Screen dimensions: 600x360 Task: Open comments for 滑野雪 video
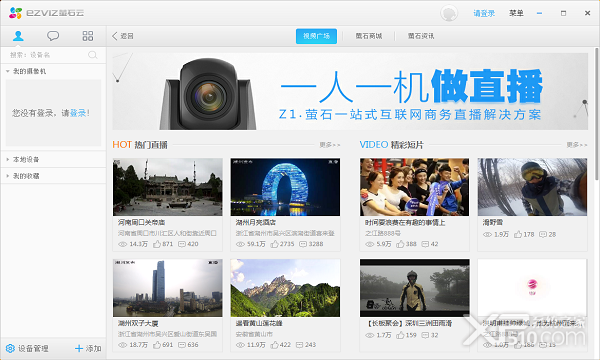pos(543,235)
